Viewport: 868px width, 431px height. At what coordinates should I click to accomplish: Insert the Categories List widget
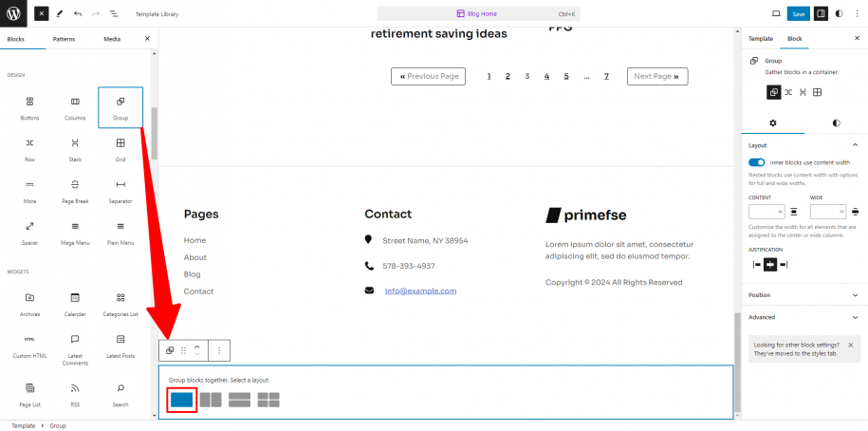[120, 304]
